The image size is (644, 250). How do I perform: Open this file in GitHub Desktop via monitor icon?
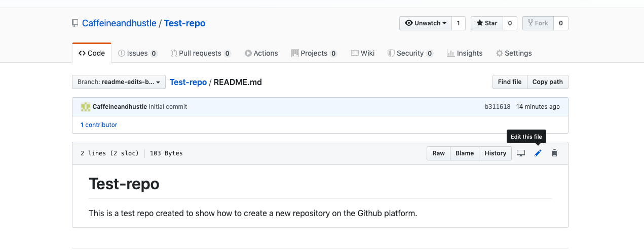[x=521, y=153]
